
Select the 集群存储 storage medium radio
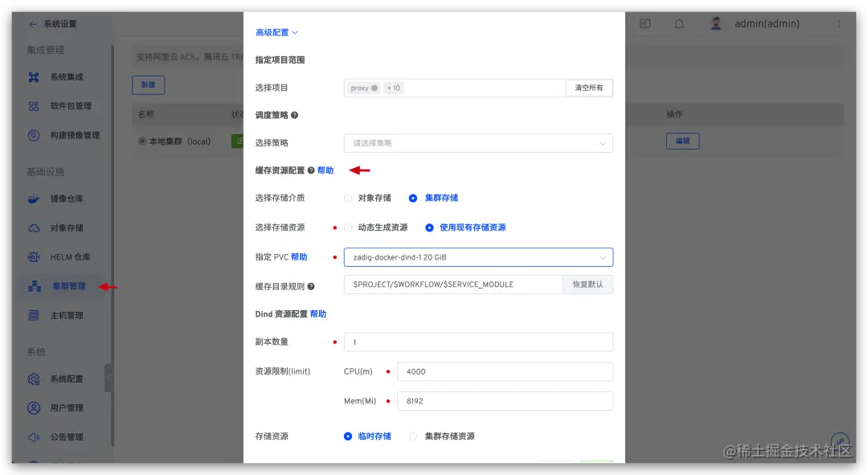[411, 198]
